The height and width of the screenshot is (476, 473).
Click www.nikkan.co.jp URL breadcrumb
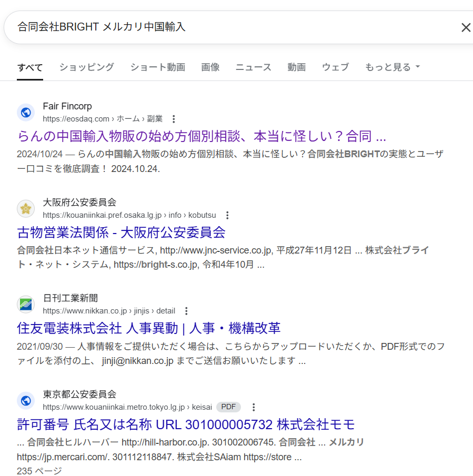(109, 311)
